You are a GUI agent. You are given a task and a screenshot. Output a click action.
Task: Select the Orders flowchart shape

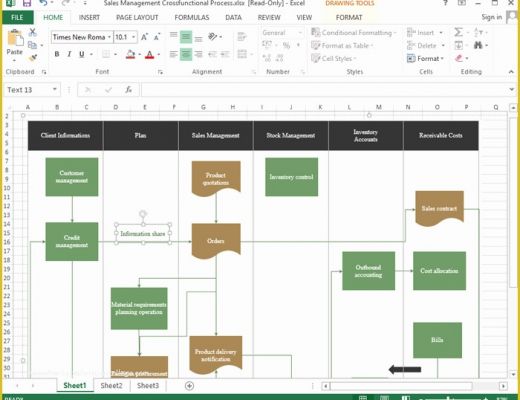(x=216, y=241)
